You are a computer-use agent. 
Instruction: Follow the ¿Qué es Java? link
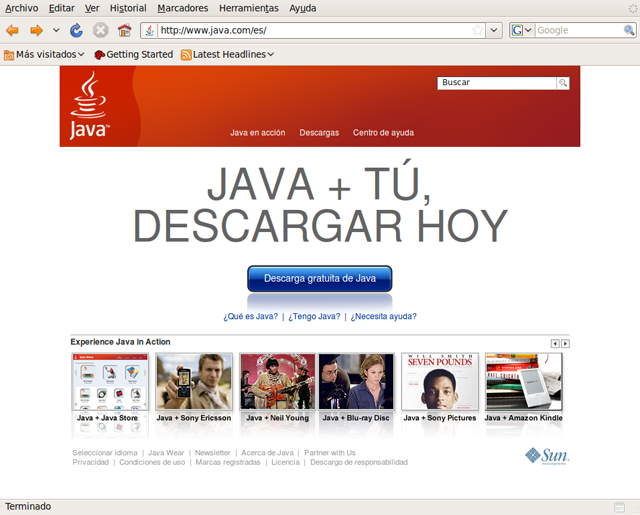click(x=251, y=316)
